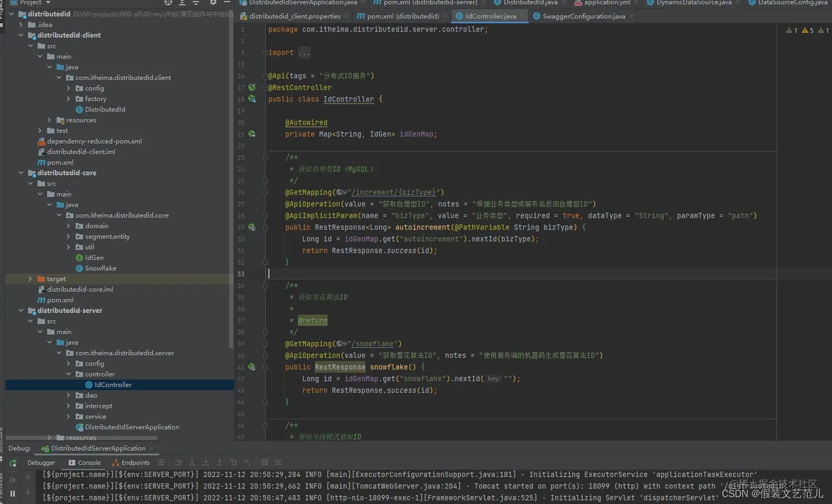
Task: Open the /increment/{bizType} URL link
Action: [x=393, y=193]
